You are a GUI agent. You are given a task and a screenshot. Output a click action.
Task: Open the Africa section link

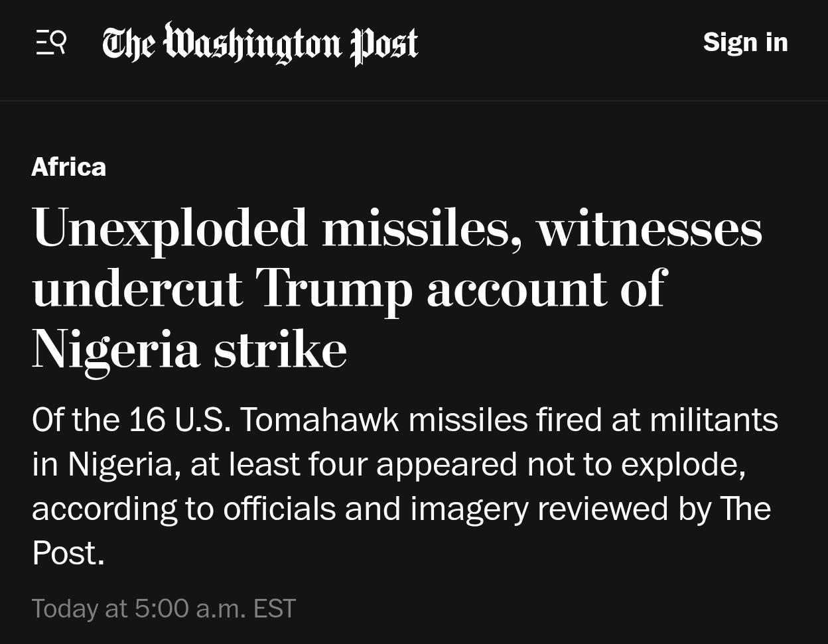[68, 167]
